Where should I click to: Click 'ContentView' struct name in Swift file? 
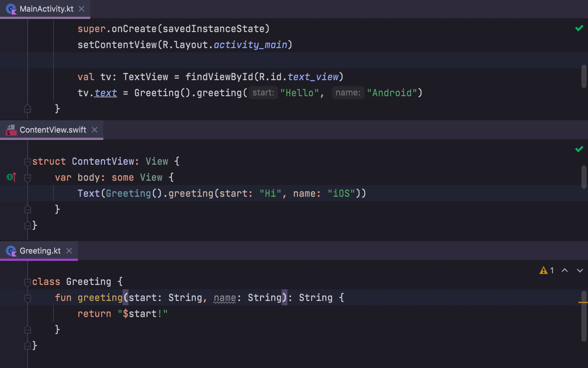[103, 161]
